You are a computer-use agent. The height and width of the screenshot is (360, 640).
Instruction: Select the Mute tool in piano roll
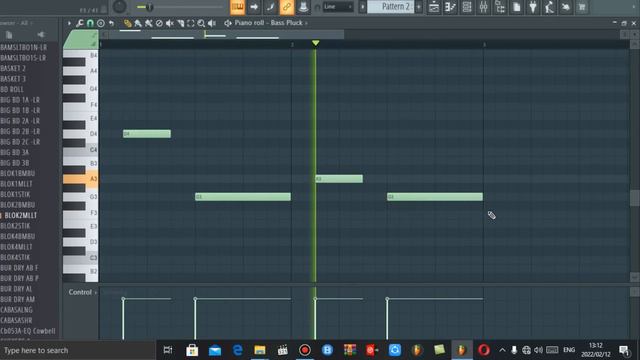click(170, 23)
